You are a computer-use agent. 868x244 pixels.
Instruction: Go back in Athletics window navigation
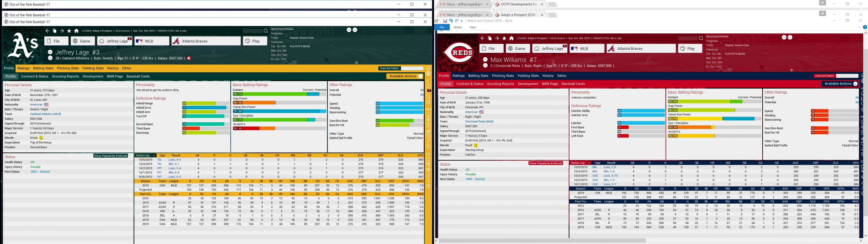coord(48,31)
